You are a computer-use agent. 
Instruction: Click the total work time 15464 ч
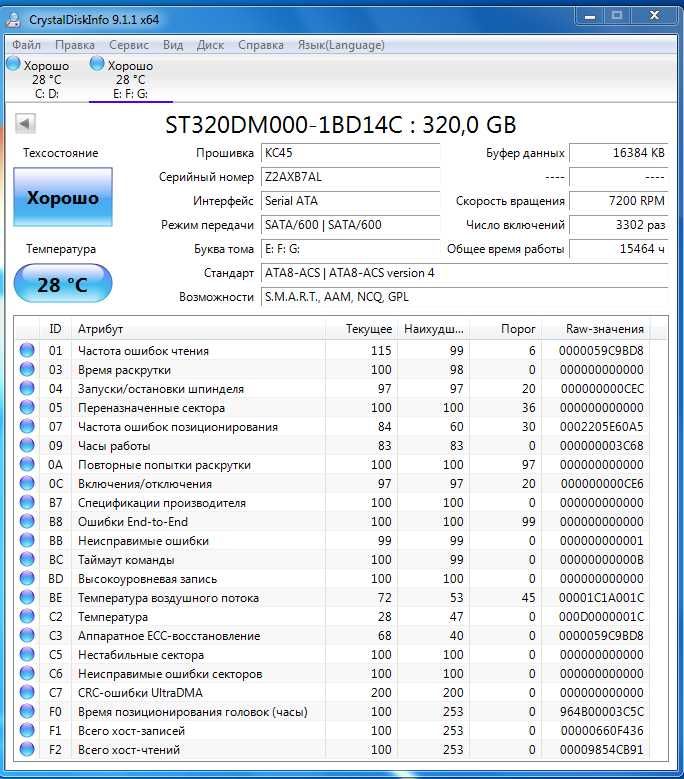(x=618, y=248)
